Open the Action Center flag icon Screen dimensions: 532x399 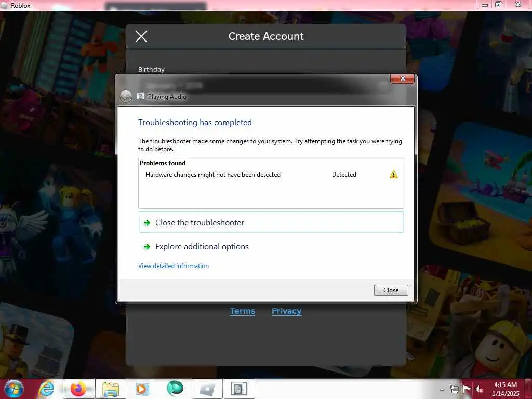467,389
